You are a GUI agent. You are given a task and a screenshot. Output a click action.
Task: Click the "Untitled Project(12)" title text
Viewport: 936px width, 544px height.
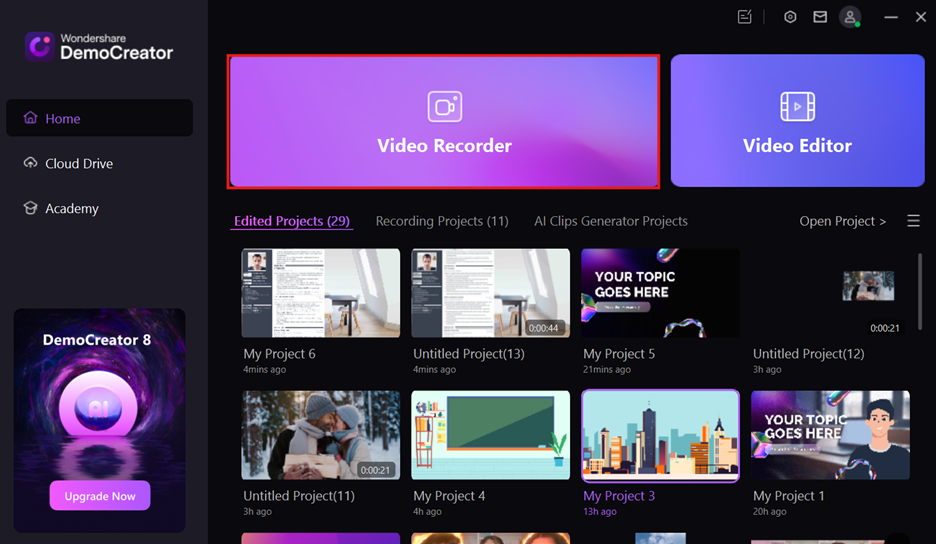click(808, 354)
